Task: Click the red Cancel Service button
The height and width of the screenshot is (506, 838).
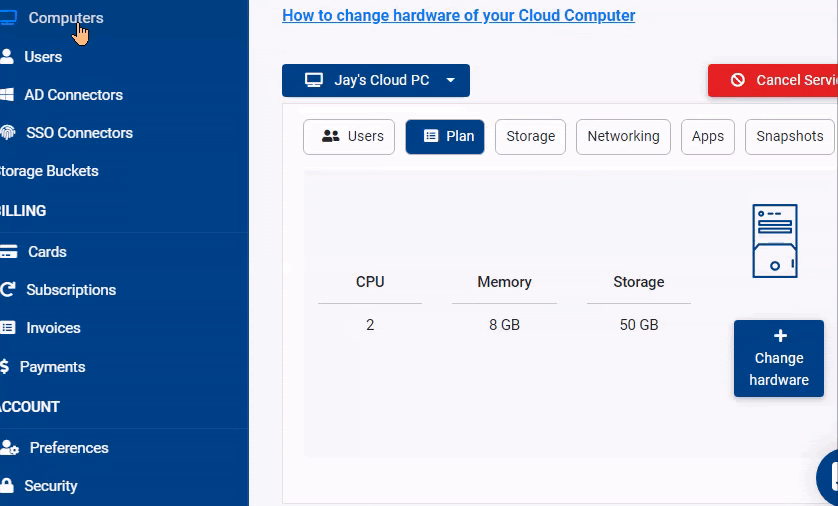Action: [x=773, y=81]
